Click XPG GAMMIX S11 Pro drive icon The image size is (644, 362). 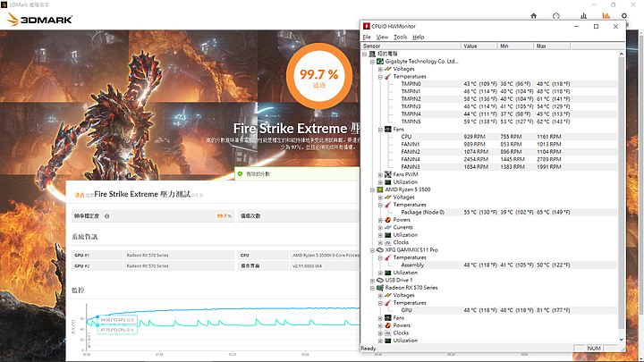(x=380, y=250)
